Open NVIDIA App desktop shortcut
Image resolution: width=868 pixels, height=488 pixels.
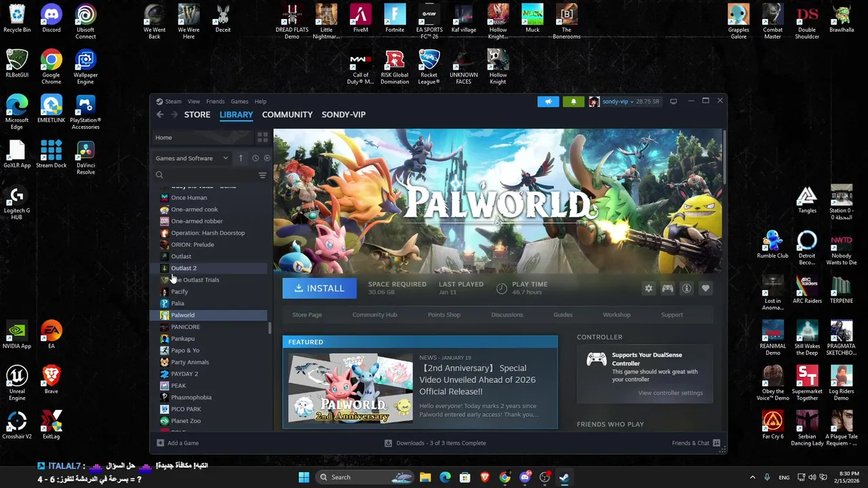17,335
